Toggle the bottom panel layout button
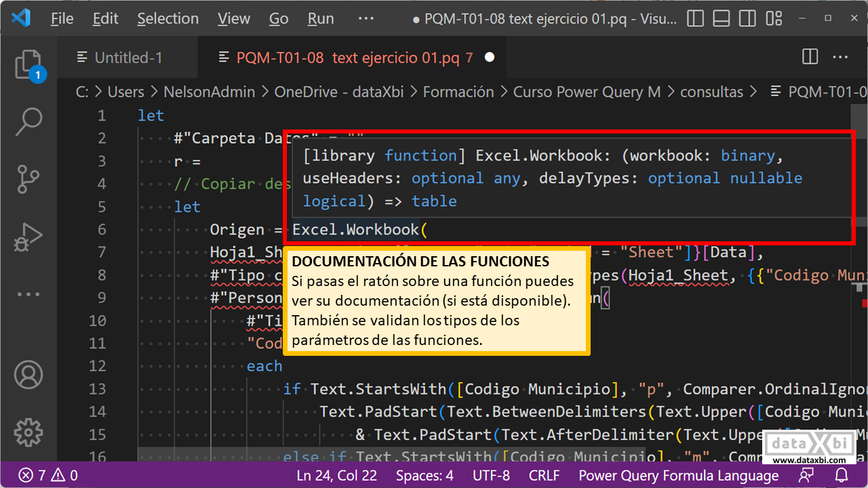The height and width of the screenshot is (488, 868). pos(722,18)
